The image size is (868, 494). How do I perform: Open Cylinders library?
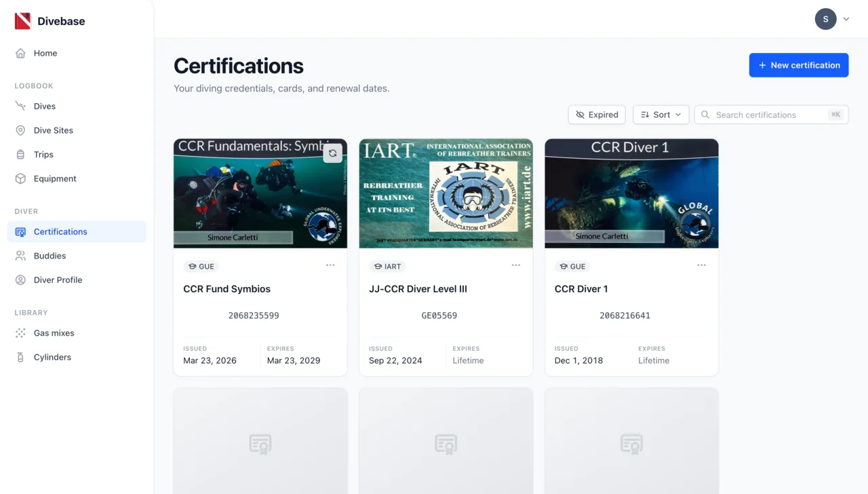click(77, 357)
